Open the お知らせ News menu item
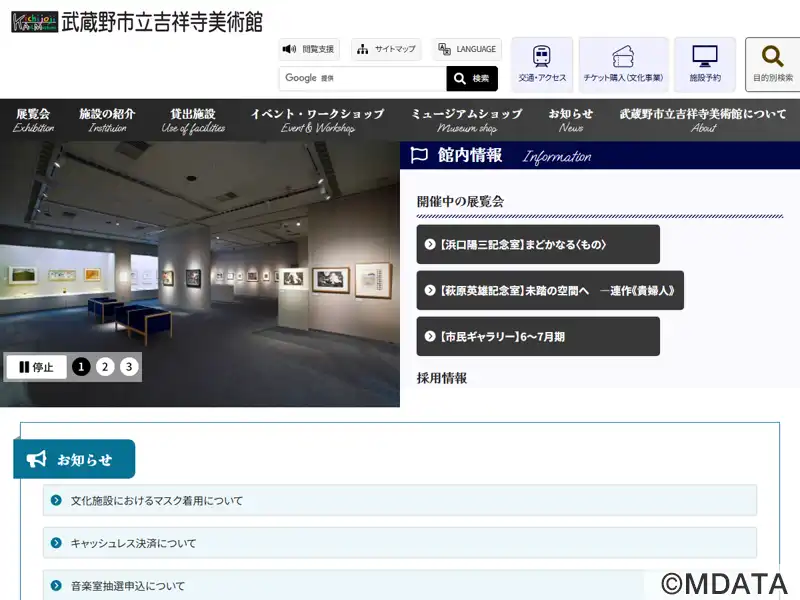Screen dimensions: 800x600 (x=571, y=120)
